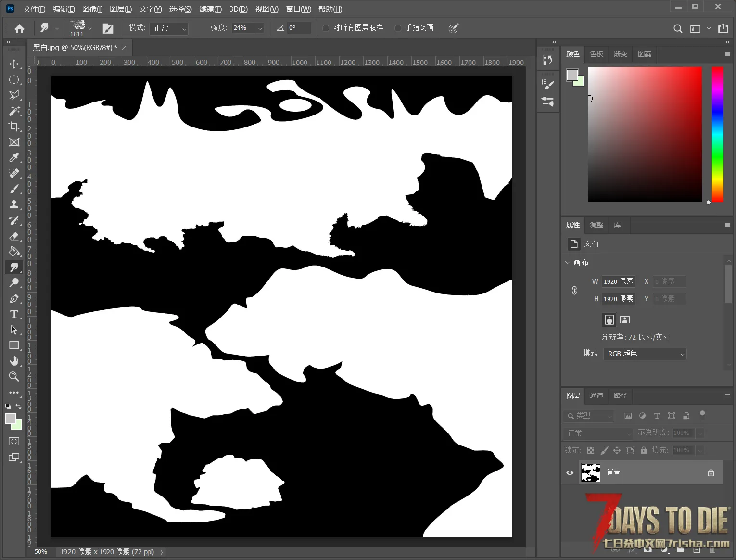Select the Paint Bucket tool
This screenshot has width=736, height=560.
point(14,252)
